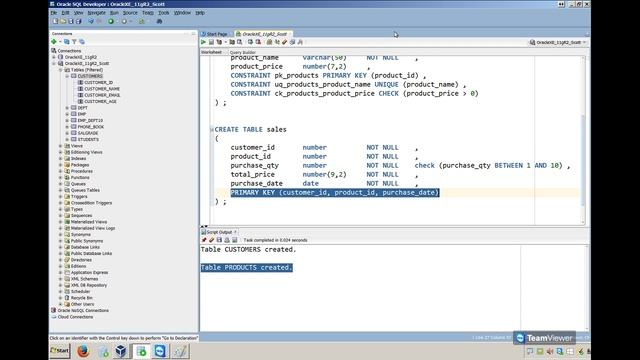Collapse the CUSTOMERS table node
This screenshot has height=360, width=640.
pos(67,76)
